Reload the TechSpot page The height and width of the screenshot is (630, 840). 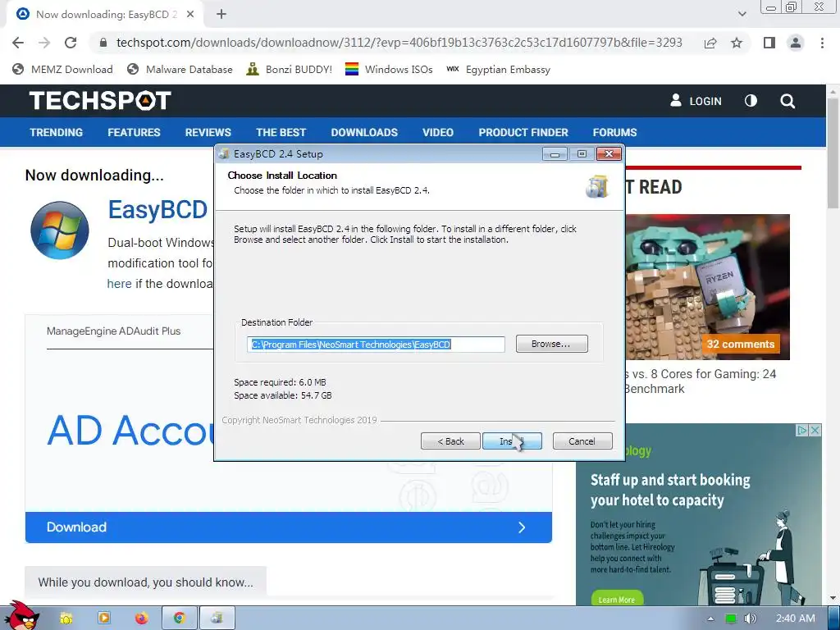[71, 43]
